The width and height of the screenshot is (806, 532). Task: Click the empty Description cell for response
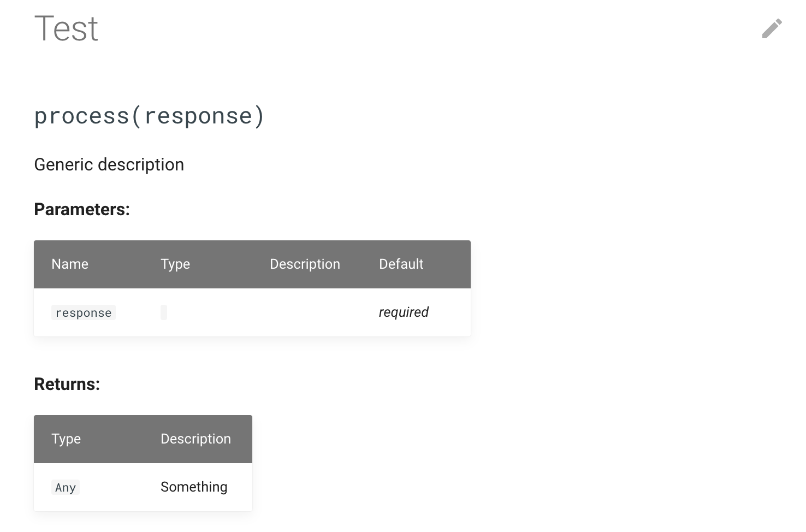click(305, 312)
